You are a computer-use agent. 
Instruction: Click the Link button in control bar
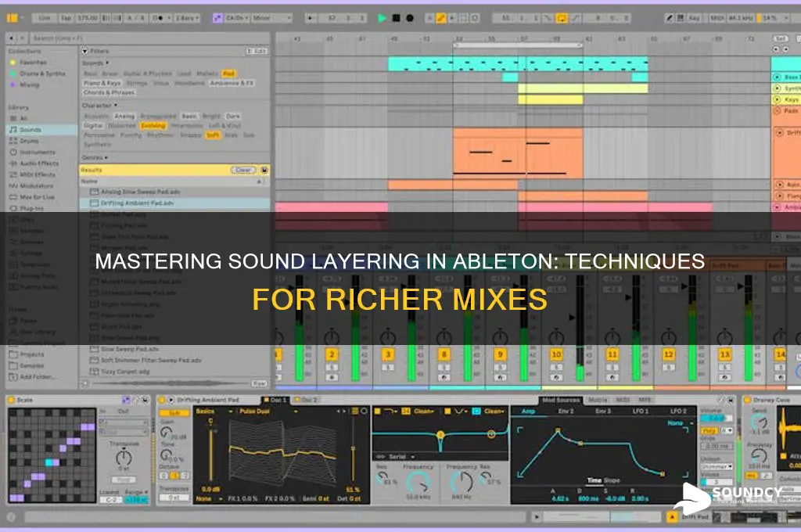(45, 18)
